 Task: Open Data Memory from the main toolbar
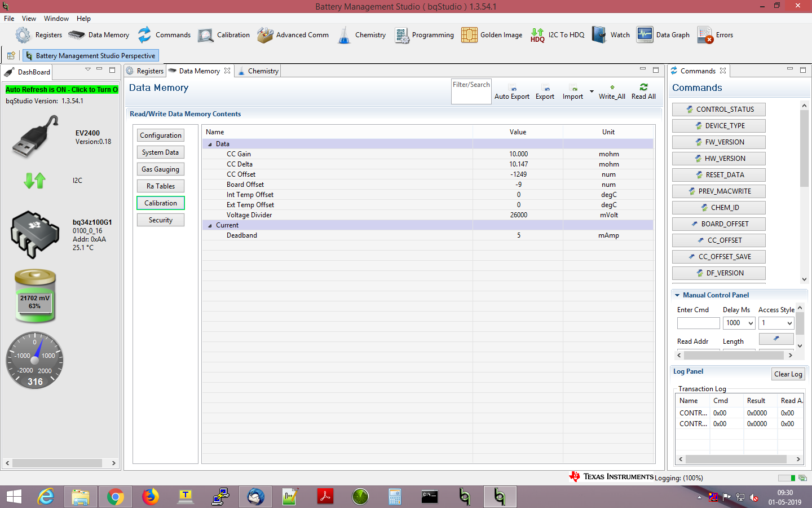click(x=99, y=35)
